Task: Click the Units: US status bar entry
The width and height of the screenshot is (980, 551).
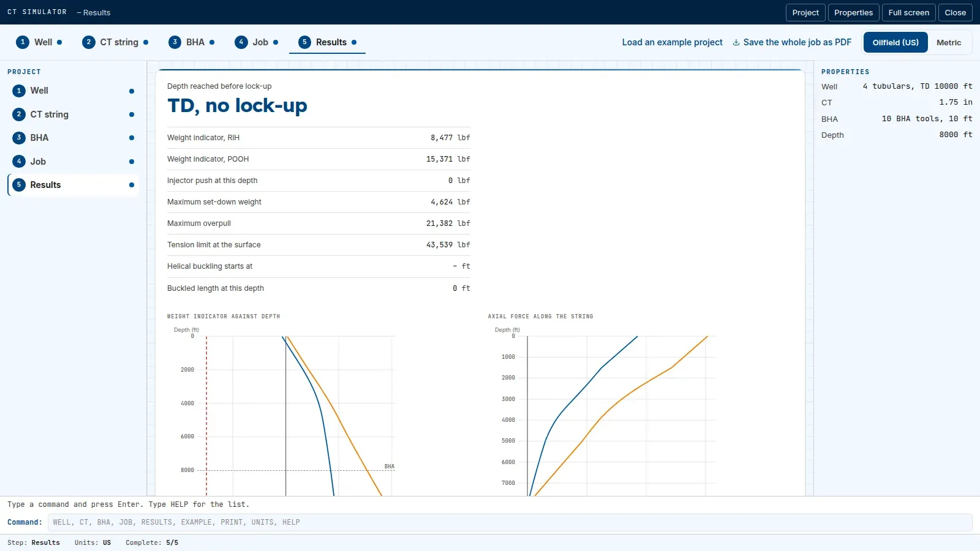Action: point(92,542)
